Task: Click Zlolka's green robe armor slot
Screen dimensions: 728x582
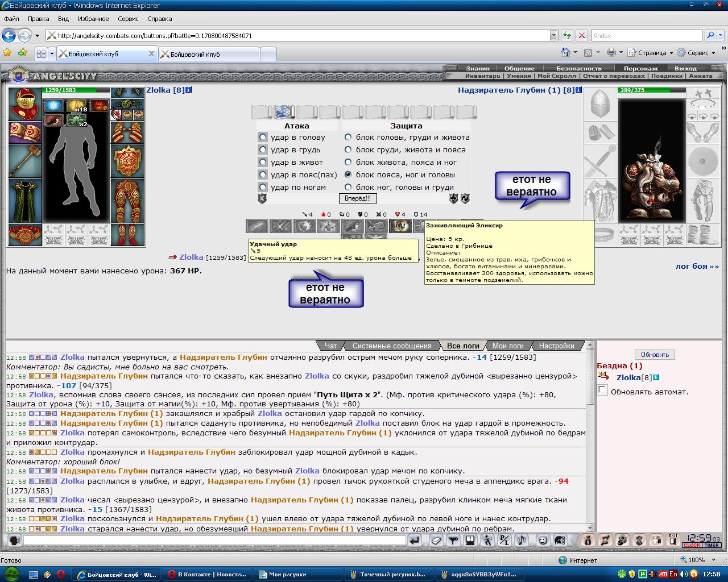Action: 24,201
